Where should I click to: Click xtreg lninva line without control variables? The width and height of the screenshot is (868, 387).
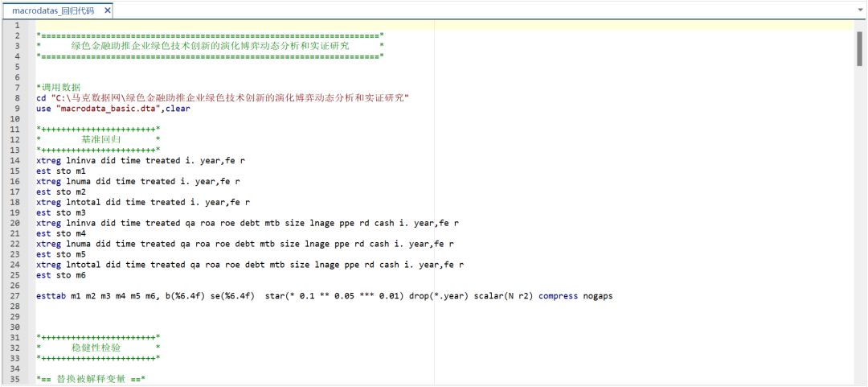coord(141,161)
